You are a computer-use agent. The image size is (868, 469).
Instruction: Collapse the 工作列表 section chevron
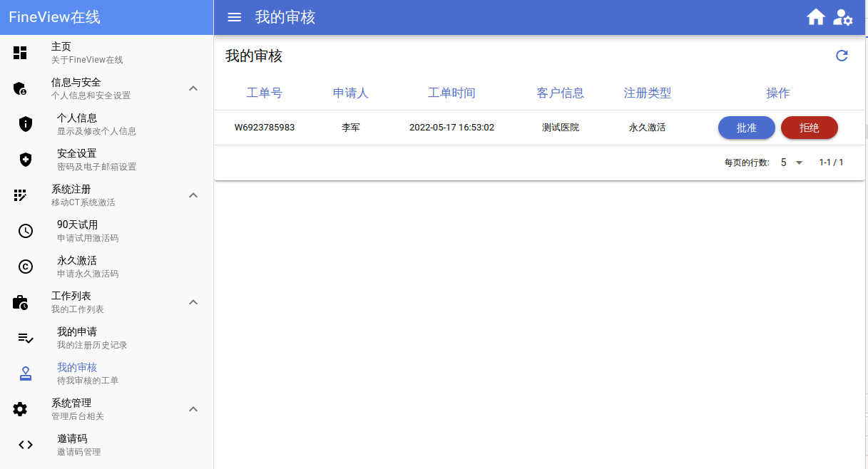(x=193, y=302)
